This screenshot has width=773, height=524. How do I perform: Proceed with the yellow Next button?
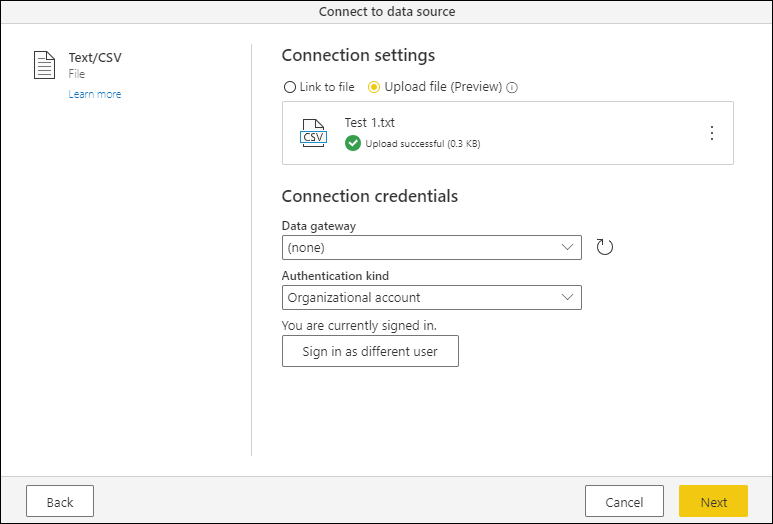pos(713,502)
